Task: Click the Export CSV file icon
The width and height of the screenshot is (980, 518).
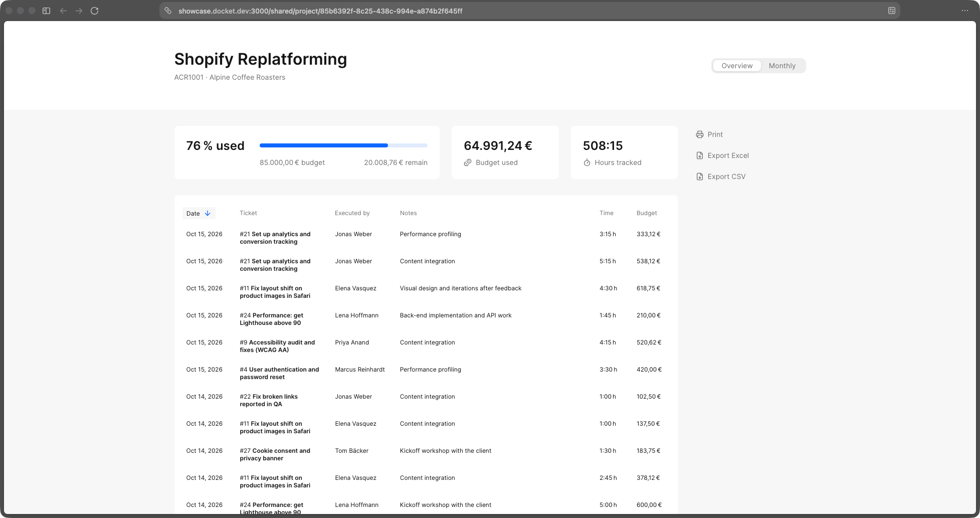Action: [x=700, y=177]
